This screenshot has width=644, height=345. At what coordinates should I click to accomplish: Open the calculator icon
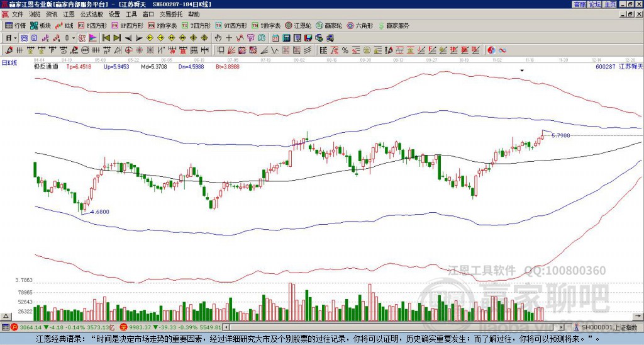pos(287,38)
